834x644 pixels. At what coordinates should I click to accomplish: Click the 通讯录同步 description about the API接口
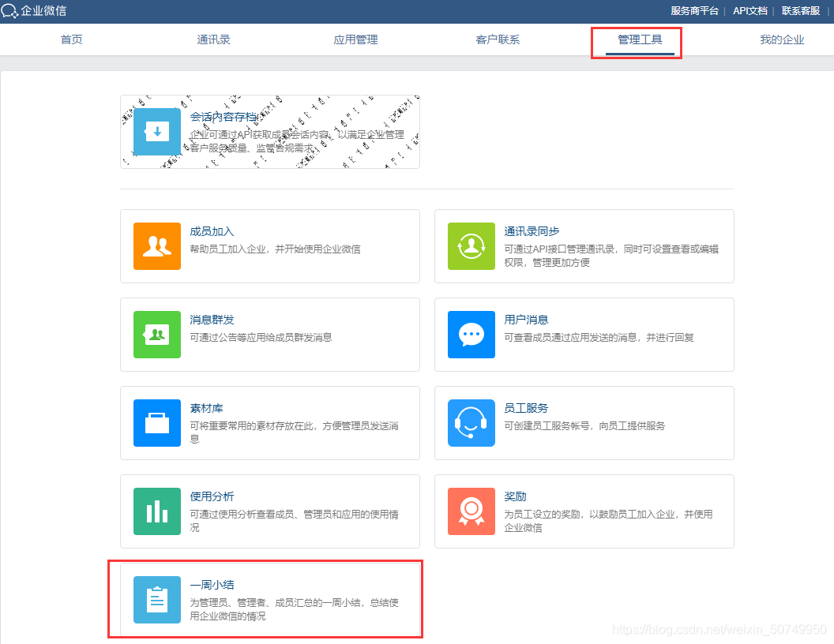611,256
